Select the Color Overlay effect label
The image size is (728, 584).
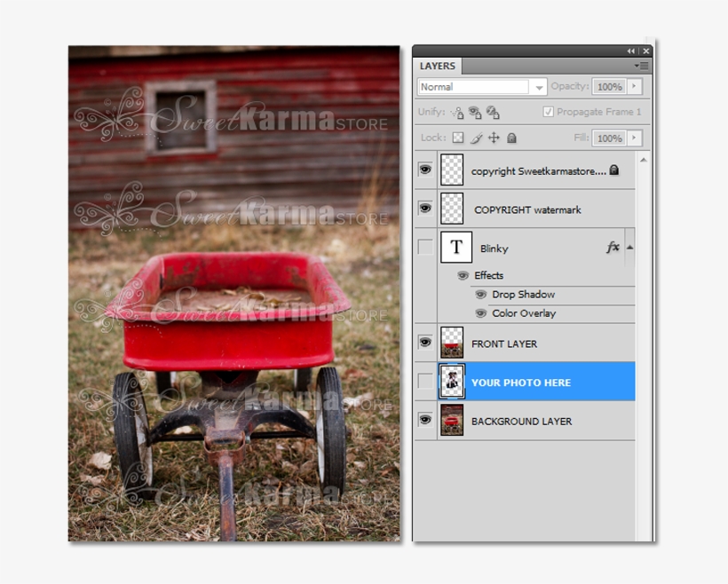(x=524, y=313)
